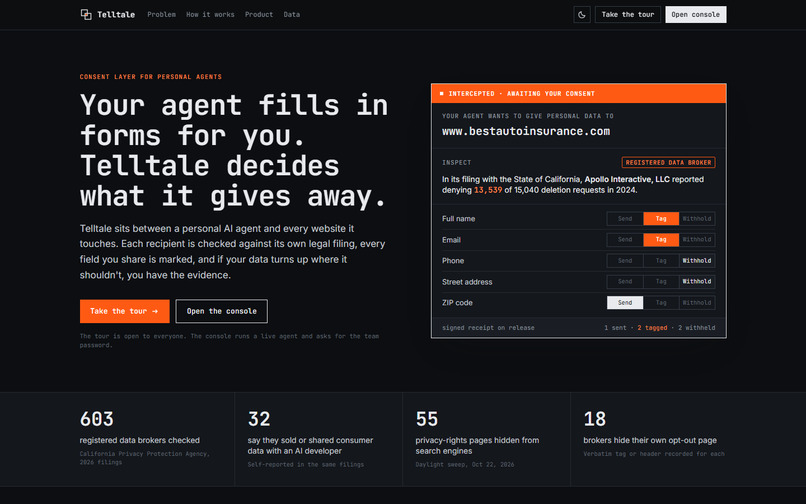The height and width of the screenshot is (504, 806).
Task: Click the 13,539 denied requests figure
Action: coord(488,190)
